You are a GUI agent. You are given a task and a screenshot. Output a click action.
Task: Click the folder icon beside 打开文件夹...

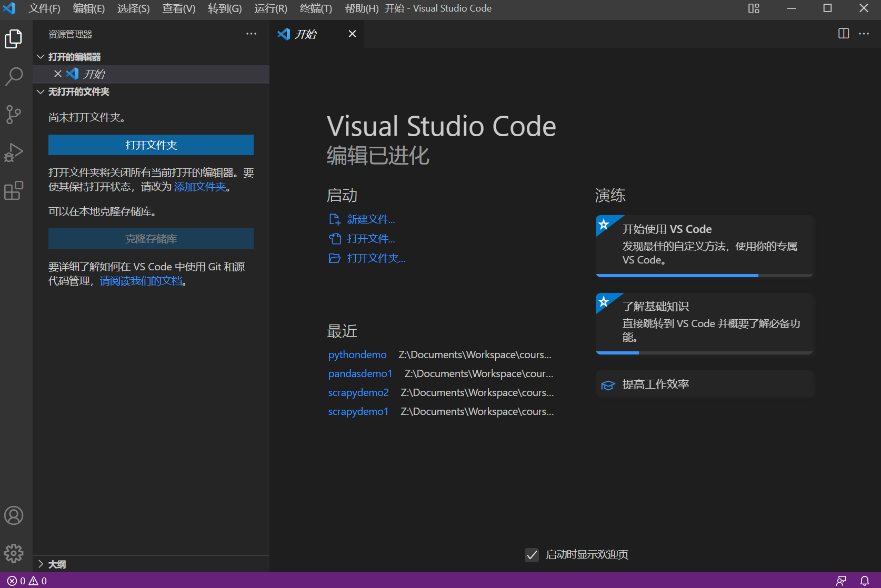pyautogui.click(x=335, y=258)
